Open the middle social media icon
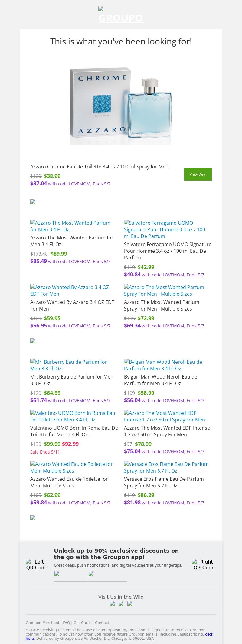The width and height of the screenshot is (242, 644). point(121,604)
